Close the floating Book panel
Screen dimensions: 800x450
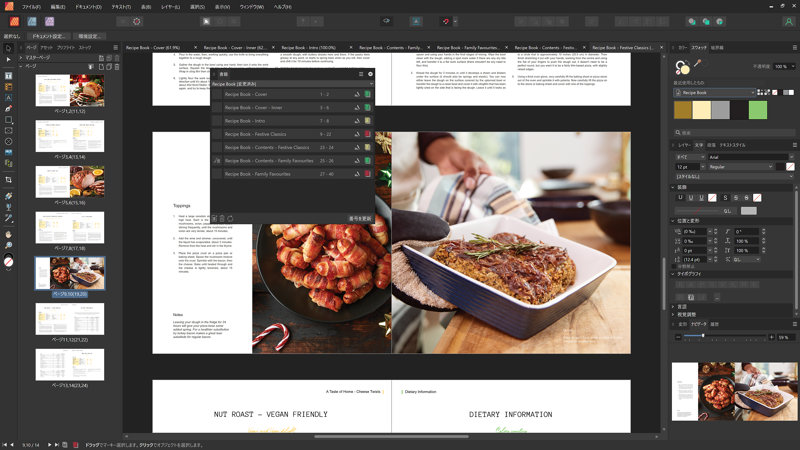(x=370, y=74)
